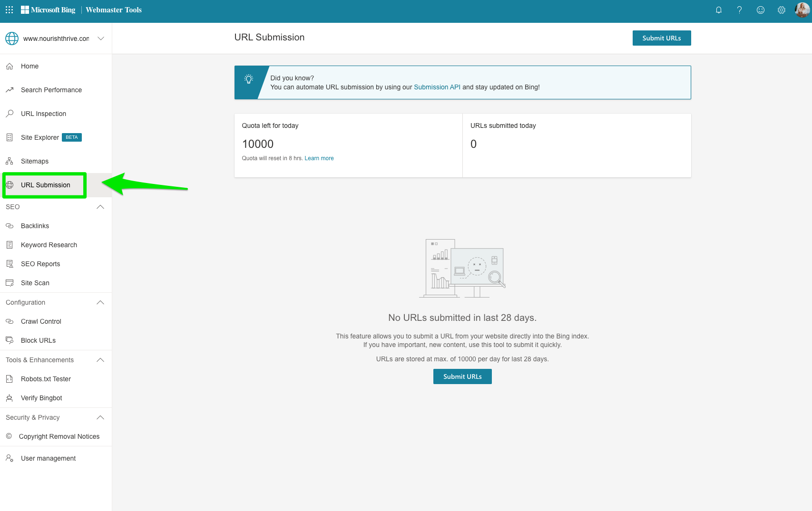Click the Verify Bingbot icon

[10, 398]
